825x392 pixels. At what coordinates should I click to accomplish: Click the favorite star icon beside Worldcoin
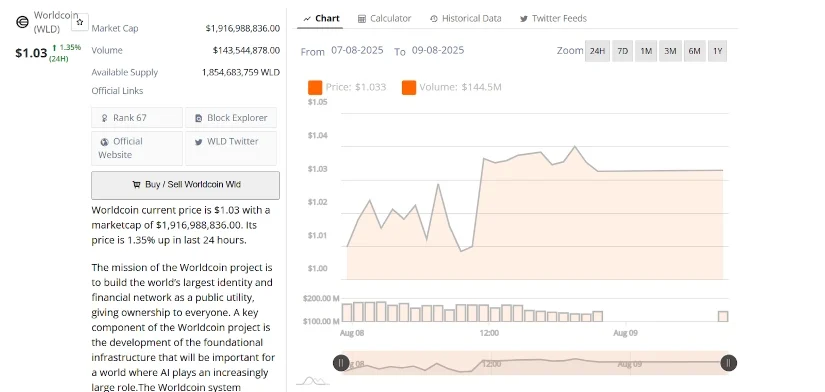[x=80, y=22]
